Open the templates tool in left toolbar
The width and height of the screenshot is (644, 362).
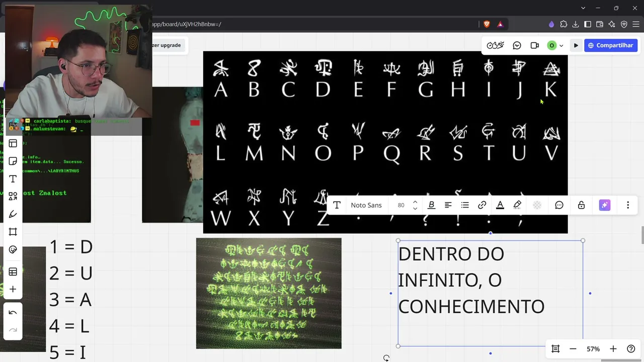(13, 144)
